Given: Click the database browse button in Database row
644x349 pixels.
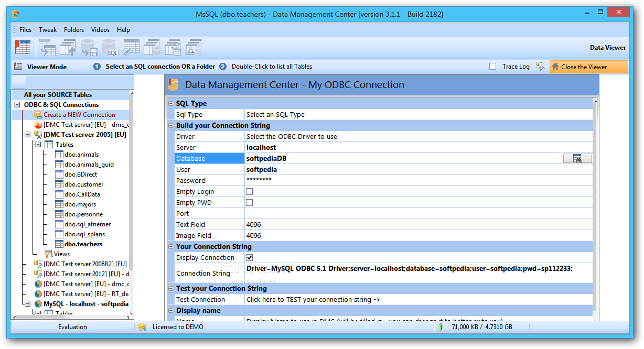Looking at the screenshot, I should 577,158.
